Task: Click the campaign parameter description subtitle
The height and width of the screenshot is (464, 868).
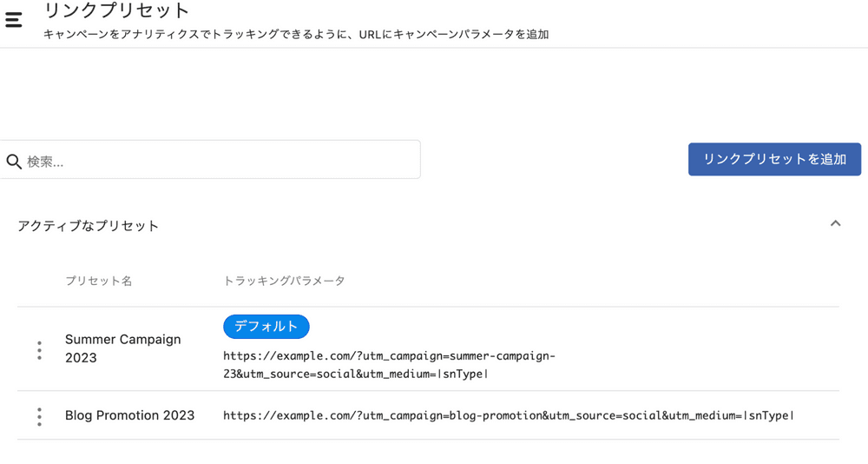Action: tap(295, 35)
